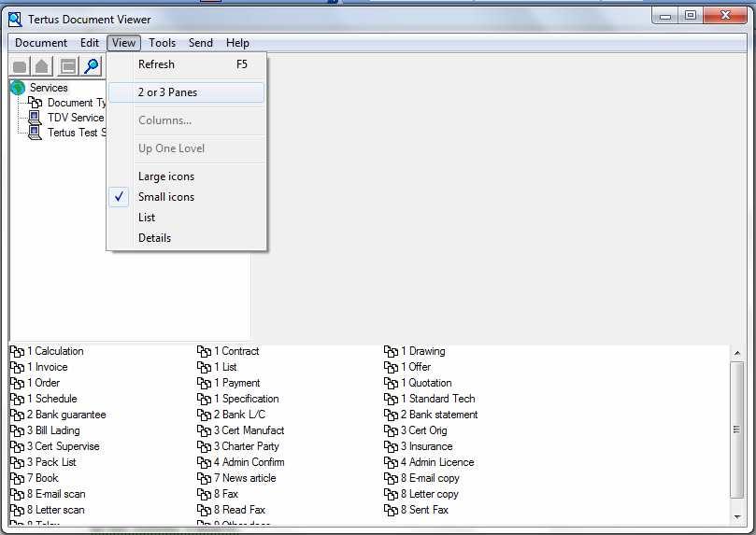Open the Edit menu

coord(90,43)
